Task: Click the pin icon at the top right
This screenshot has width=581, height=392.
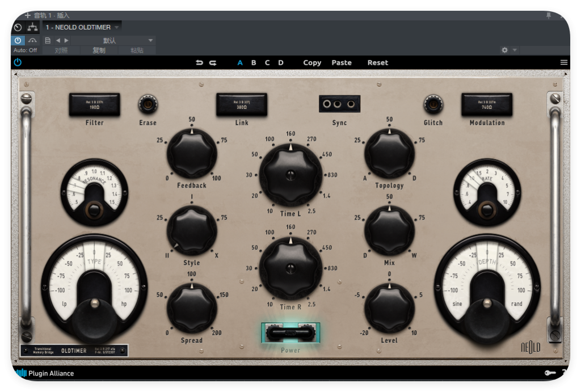Action: click(549, 15)
